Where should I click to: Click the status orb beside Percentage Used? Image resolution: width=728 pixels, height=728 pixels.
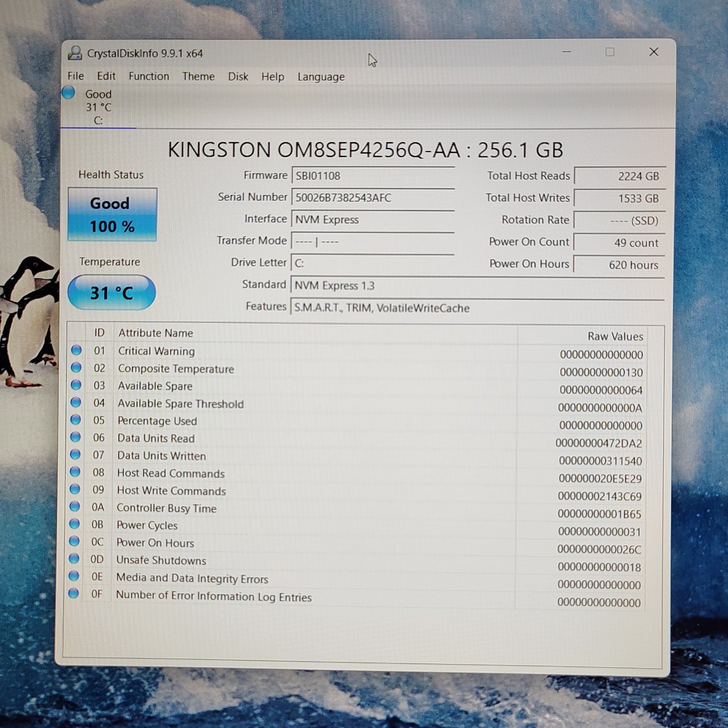pos(76,420)
